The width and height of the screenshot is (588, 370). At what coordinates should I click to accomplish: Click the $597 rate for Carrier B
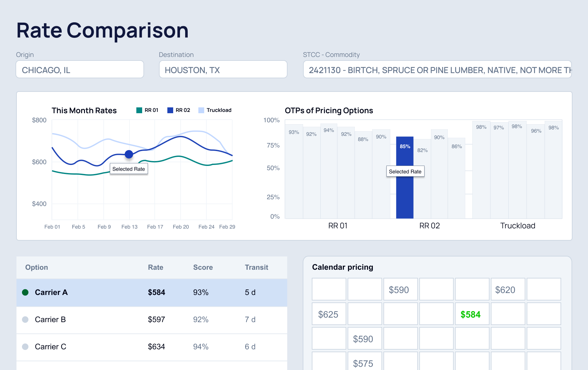(x=156, y=320)
